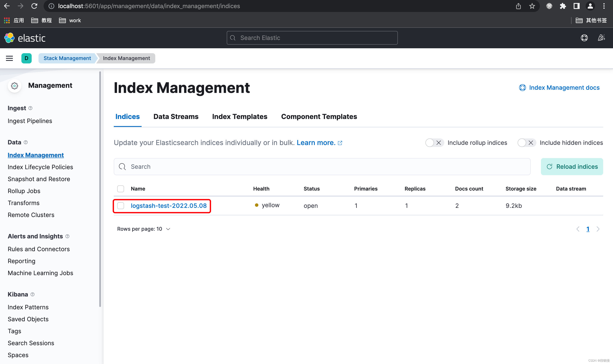Open the browser profile avatar

coord(590,6)
